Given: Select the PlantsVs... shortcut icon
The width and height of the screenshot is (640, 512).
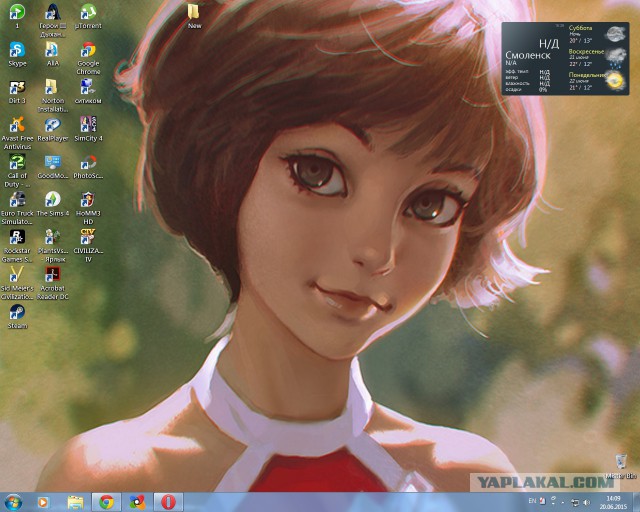Looking at the screenshot, I should [53, 246].
